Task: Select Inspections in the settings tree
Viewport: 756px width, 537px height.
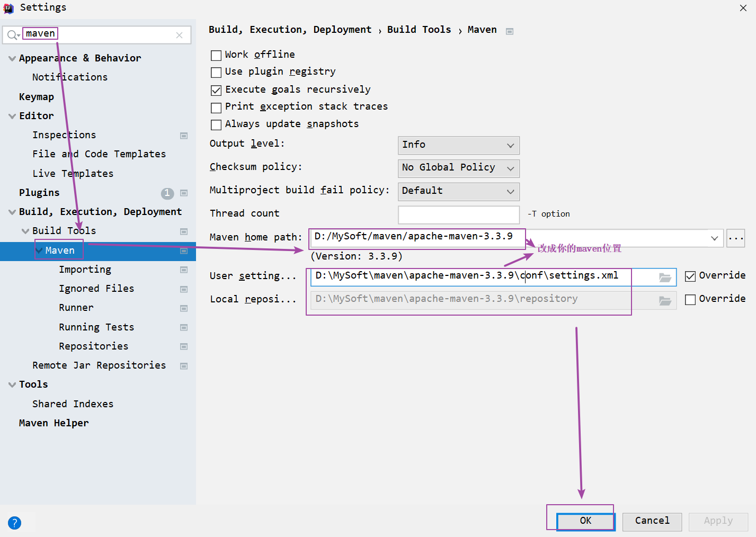Action: 64,135
